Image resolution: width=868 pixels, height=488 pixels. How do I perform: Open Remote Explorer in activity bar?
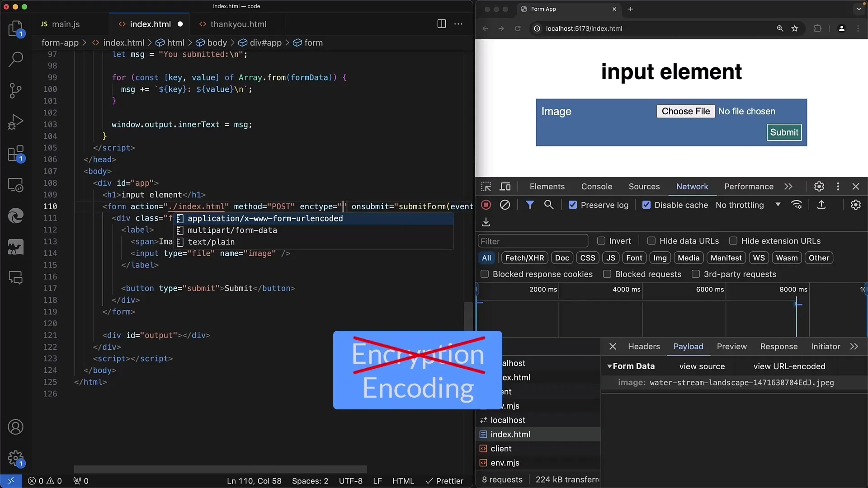point(16,185)
